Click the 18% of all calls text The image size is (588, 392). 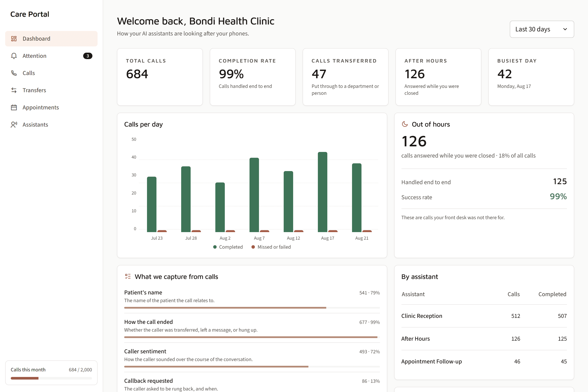pyautogui.click(x=517, y=156)
